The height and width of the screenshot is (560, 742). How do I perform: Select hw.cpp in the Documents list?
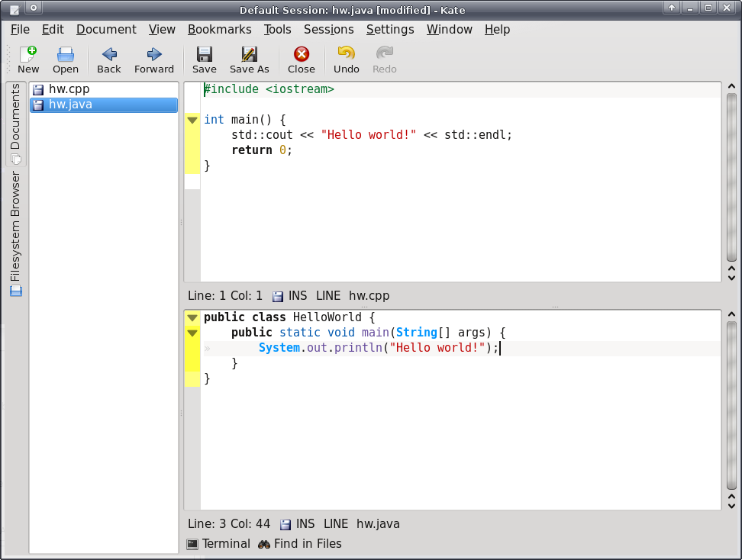(x=104, y=89)
